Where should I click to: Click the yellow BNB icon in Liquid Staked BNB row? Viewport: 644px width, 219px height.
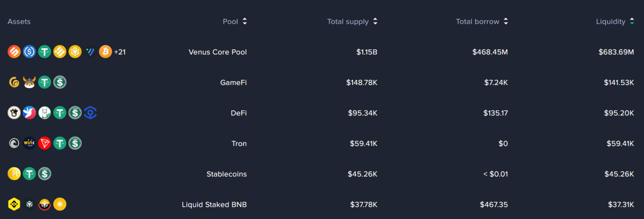click(x=14, y=204)
